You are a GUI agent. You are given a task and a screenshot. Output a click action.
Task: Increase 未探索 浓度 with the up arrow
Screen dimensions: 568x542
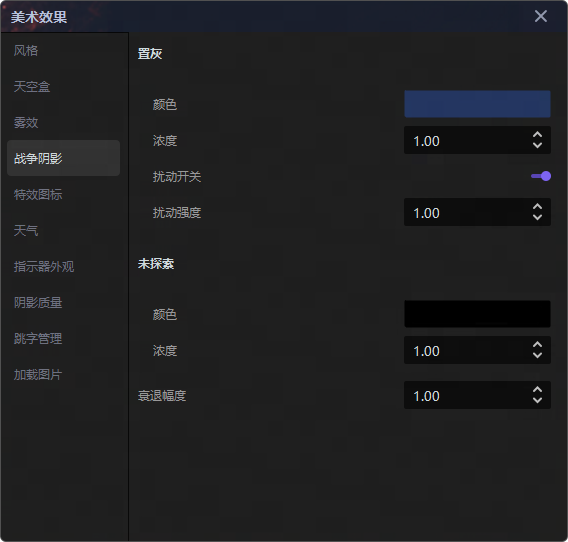pyautogui.click(x=537, y=345)
